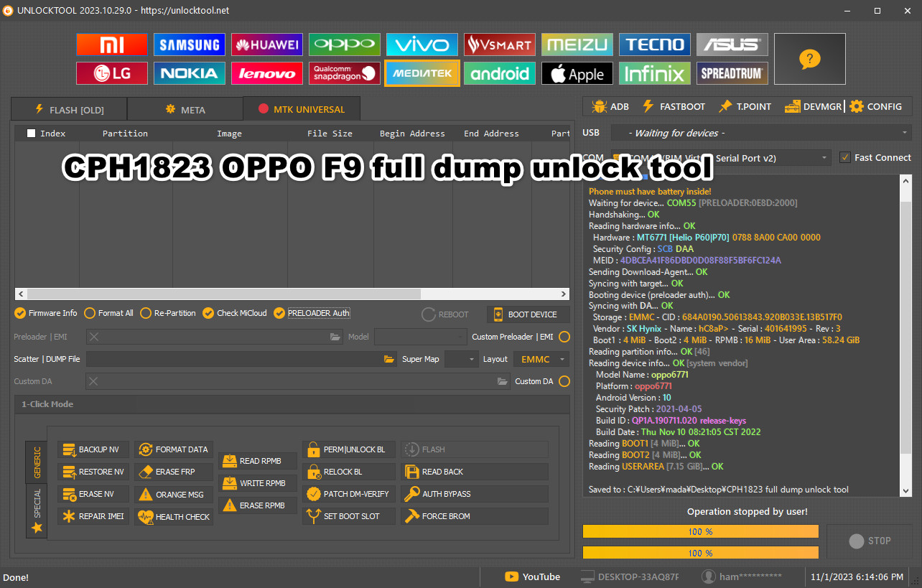Screen dimensions: 922x588
Task: Select the MediaTek chipset logo
Action: (x=422, y=73)
